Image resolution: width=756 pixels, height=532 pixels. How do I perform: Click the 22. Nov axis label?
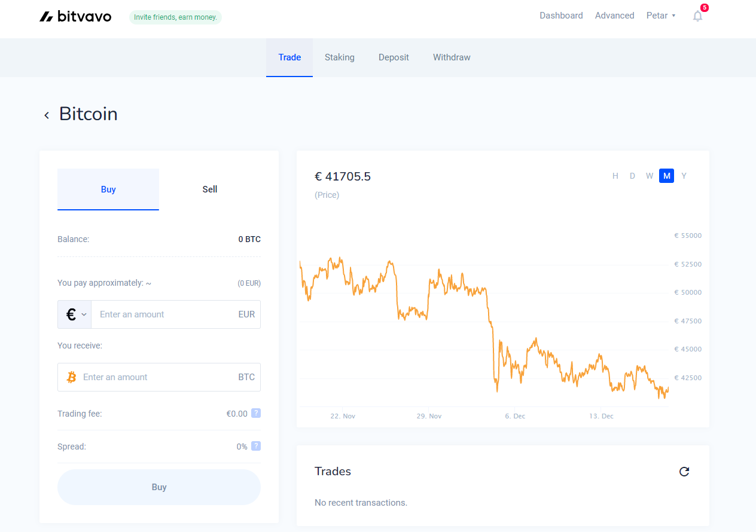343,416
